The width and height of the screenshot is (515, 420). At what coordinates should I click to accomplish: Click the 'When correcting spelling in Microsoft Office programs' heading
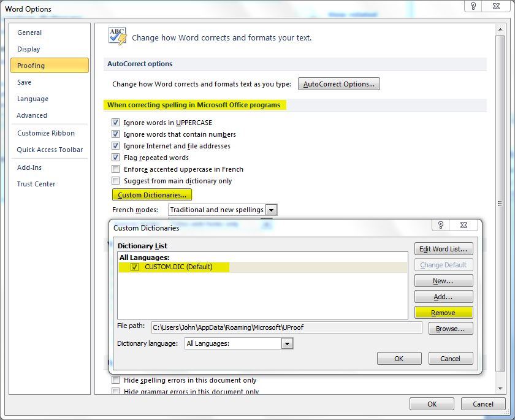(x=194, y=105)
